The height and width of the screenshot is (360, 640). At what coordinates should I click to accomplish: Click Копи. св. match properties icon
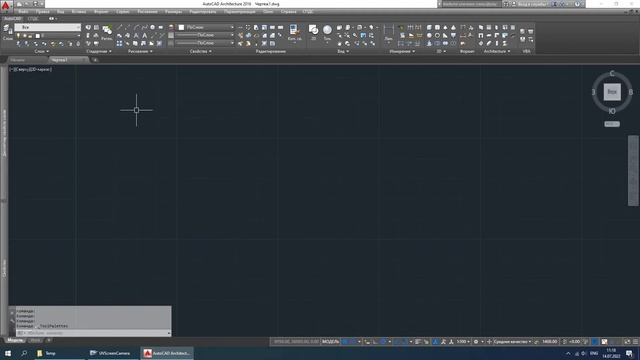(x=294, y=33)
